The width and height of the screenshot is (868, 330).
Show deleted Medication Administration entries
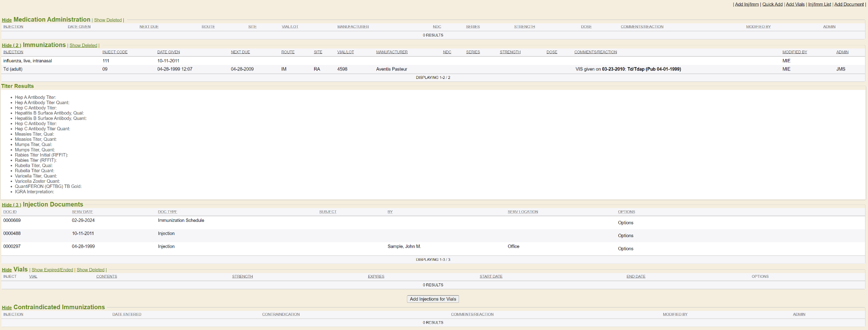[x=108, y=20]
